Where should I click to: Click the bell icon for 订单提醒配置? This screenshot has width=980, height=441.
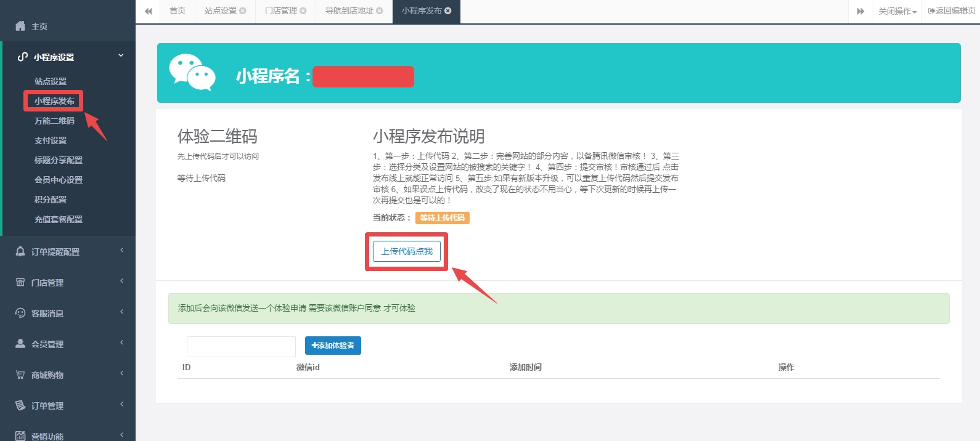point(20,251)
